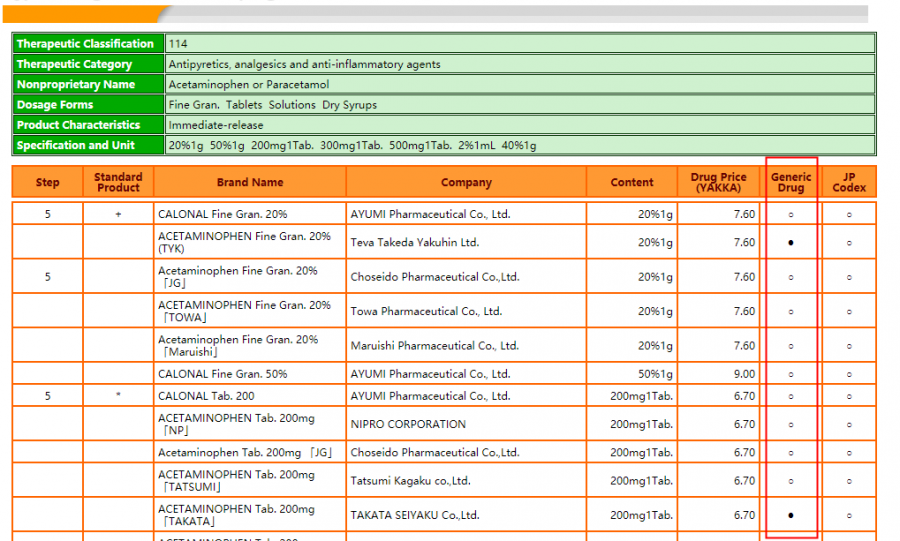Click the plus Standard Product mark for CALONAL 20%

pyautogui.click(x=118, y=214)
